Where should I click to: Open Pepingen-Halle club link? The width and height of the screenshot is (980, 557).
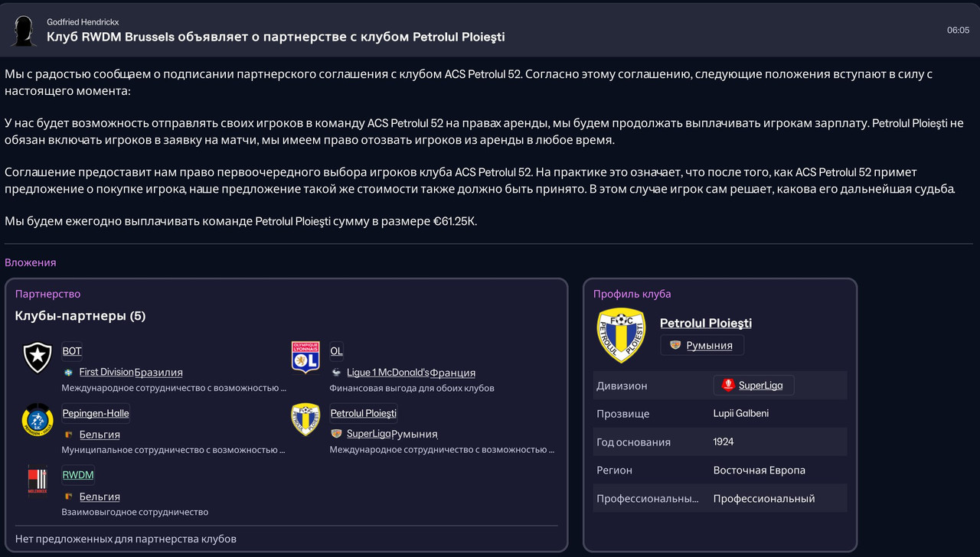tap(96, 413)
